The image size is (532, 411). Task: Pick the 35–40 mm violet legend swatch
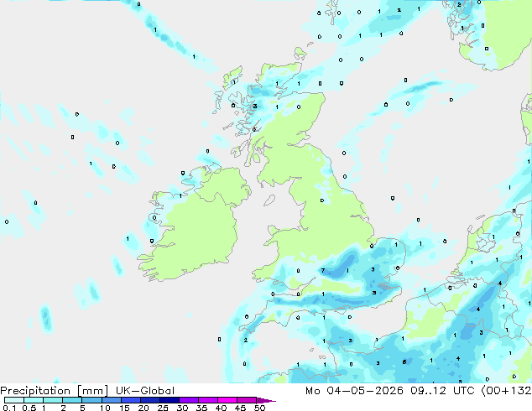coord(207,400)
